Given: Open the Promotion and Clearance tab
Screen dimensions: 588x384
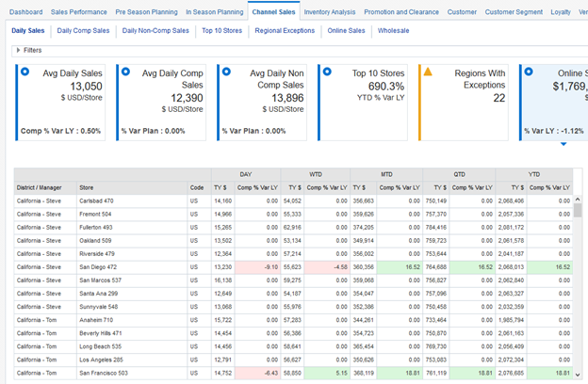Looking at the screenshot, I should 401,11.
